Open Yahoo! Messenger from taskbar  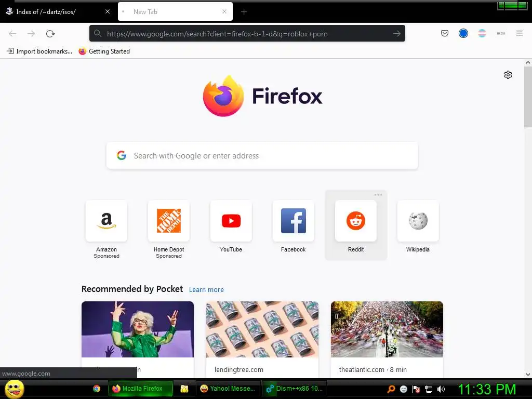(x=228, y=389)
